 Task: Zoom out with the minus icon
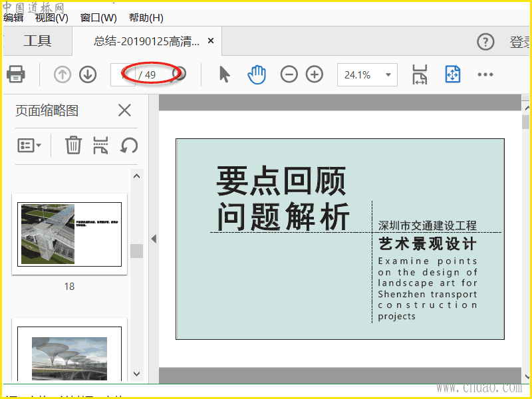(289, 74)
